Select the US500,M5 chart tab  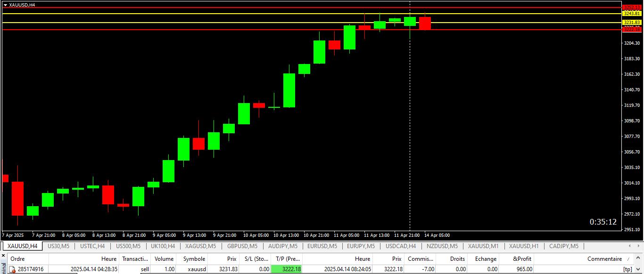click(x=128, y=246)
